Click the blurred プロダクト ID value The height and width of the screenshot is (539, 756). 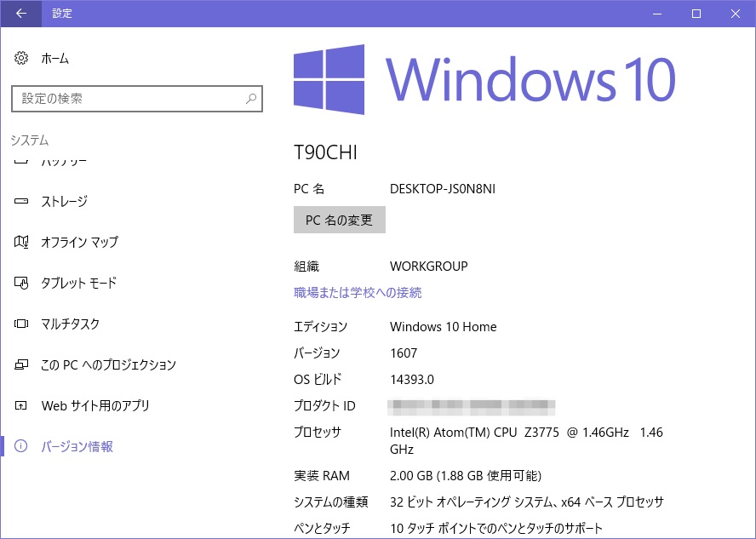471,407
